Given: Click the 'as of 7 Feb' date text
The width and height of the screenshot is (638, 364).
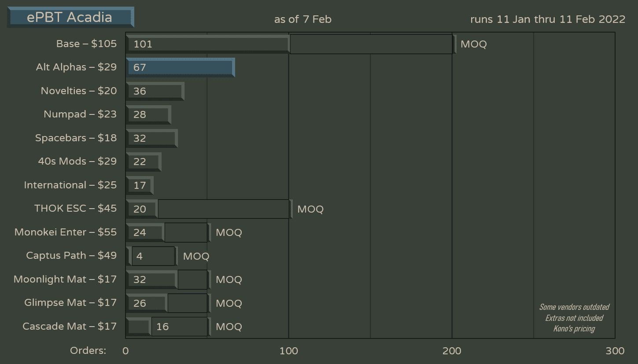Looking at the screenshot, I should (302, 19).
